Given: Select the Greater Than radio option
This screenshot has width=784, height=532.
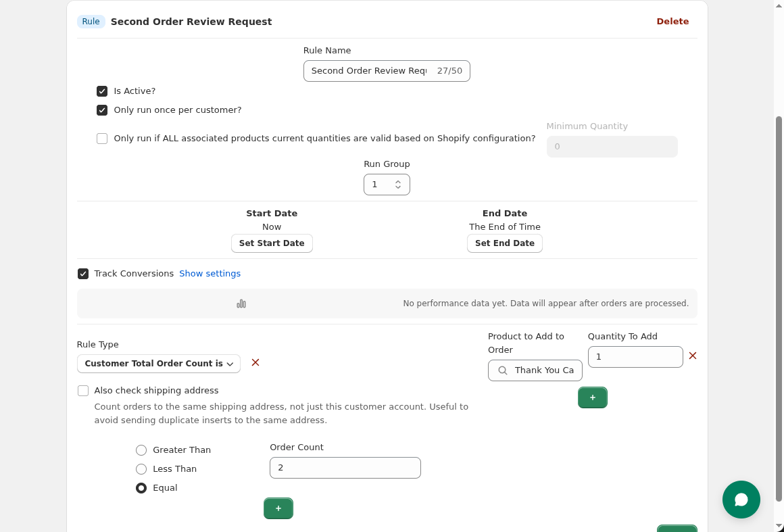Looking at the screenshot, I should pyautogui.click(x=141, y=450).
